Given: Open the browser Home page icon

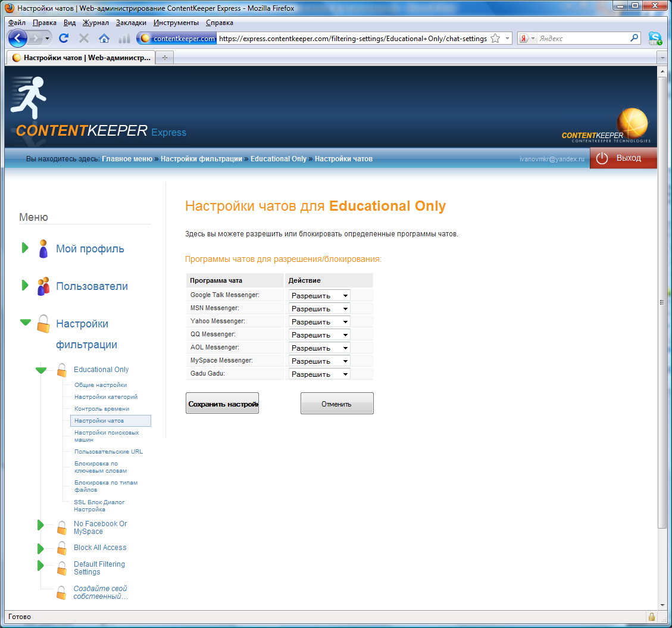Looking at the screenshot, I should coord(104,39).
